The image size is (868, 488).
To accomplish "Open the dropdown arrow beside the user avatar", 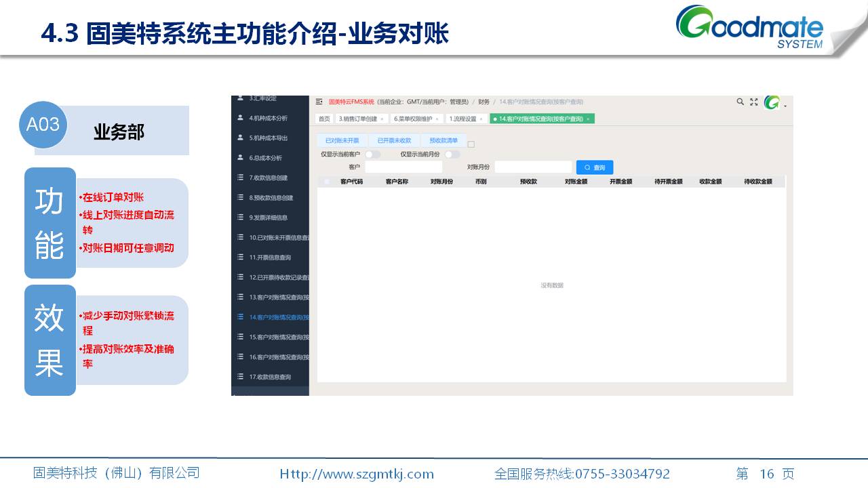I will (785, 106).
